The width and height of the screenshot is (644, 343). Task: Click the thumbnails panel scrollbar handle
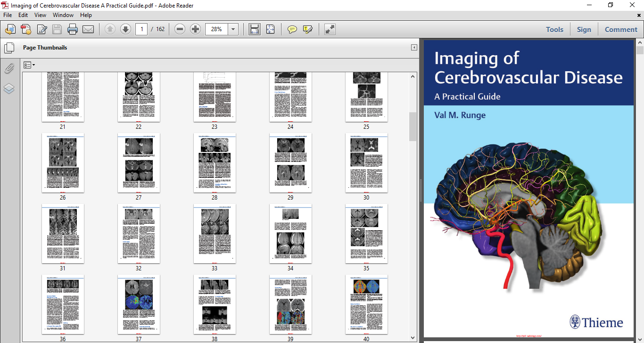(413, 126)
